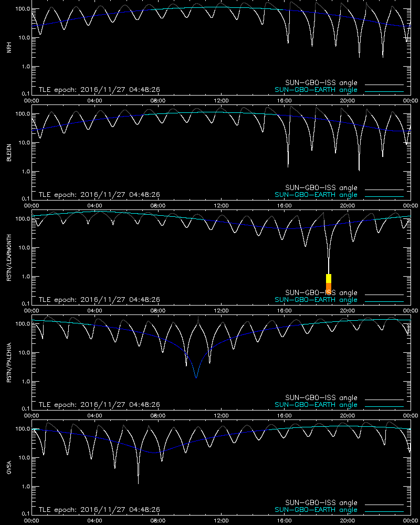Click the 0.1 y-axis value in OVSA panel
This screenshot has height=525, width=420.
point(25,513)
